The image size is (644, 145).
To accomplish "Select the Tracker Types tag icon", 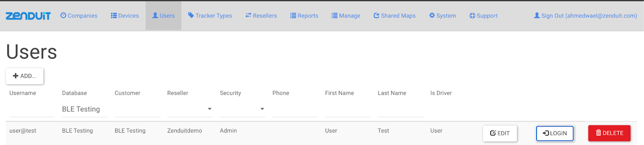I will click(x=191, y=15).
